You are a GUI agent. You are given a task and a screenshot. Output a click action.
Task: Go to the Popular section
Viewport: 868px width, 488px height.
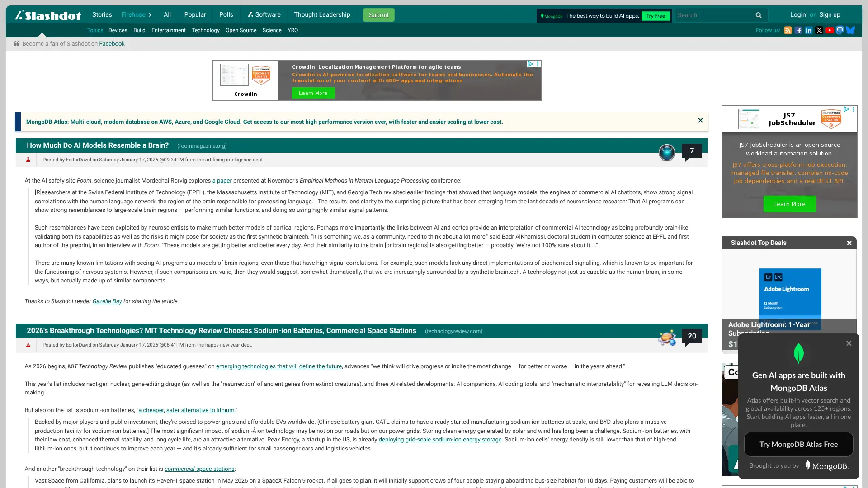click(195, 15)
